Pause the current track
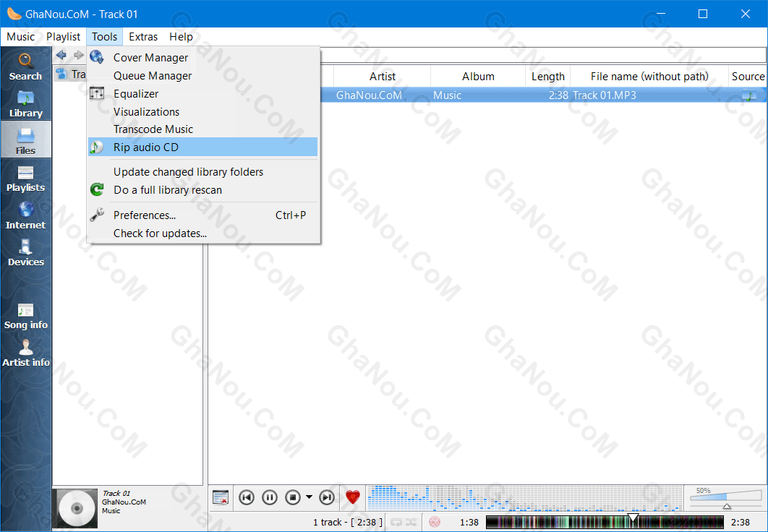Screen dimensions: 768x532 [270, 497]
